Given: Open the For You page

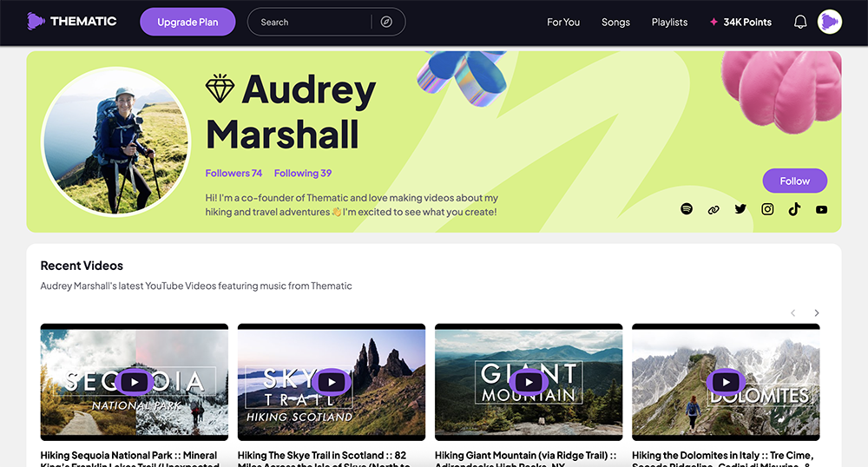Looking at the screenshot, I should tap(563, 22).
